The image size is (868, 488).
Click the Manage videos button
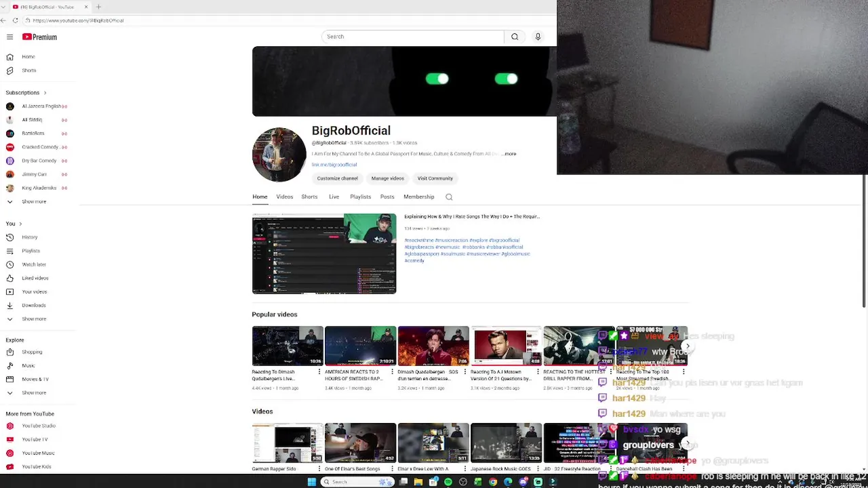(387, 178)
